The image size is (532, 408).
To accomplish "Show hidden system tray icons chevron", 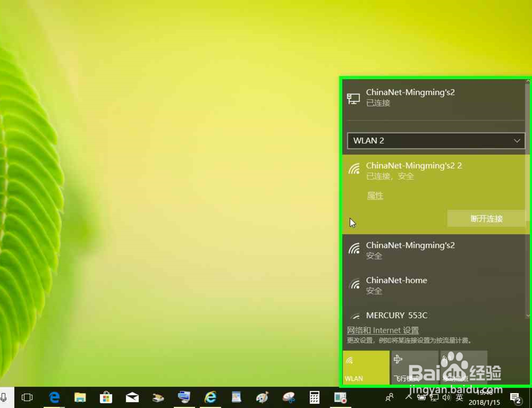I will coord(409,397).
